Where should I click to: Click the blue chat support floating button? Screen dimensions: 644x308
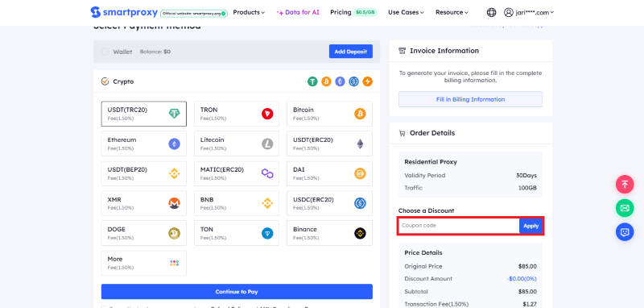pos(625,232)
